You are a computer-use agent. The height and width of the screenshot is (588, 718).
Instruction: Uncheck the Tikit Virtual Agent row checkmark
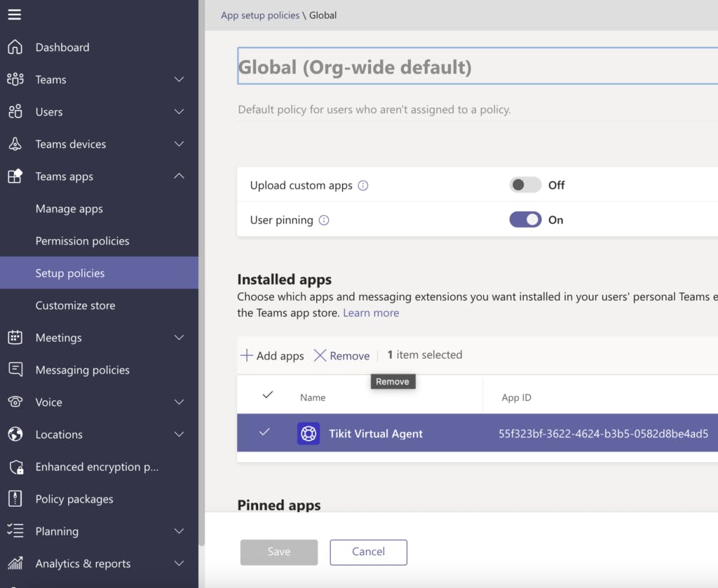pyautogui.click(x=264, y=432)
